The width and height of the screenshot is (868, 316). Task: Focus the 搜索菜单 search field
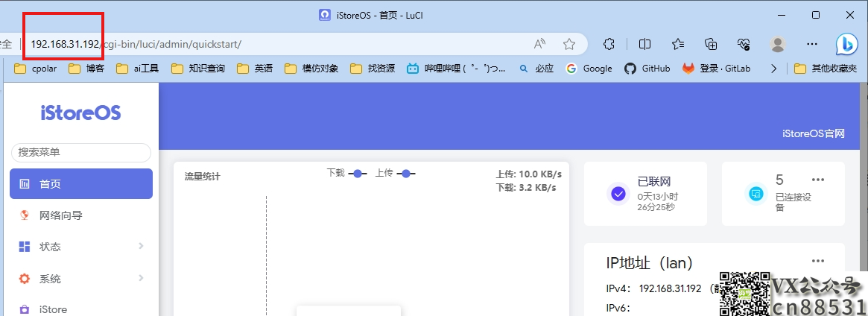coord(80,152)
